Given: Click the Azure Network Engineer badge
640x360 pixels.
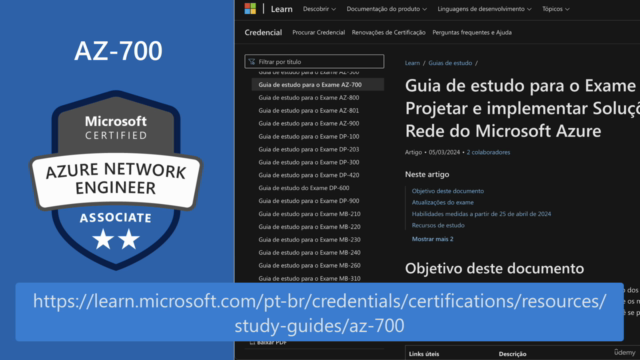Looking at the screenshot, I should coord(116,180).
